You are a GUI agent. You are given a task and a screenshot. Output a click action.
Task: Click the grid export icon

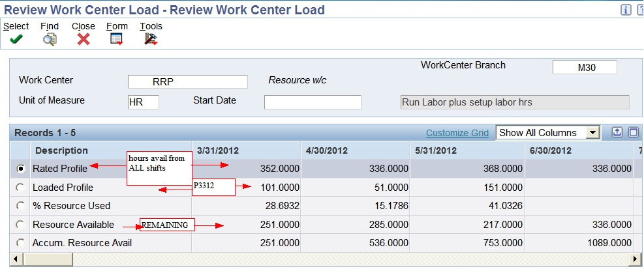point(617,132)
